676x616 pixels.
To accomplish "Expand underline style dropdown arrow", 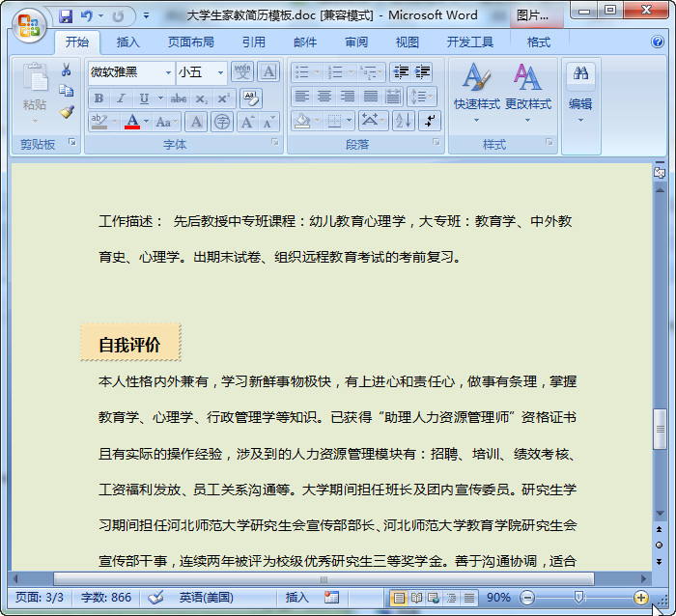I will (160, 98).
